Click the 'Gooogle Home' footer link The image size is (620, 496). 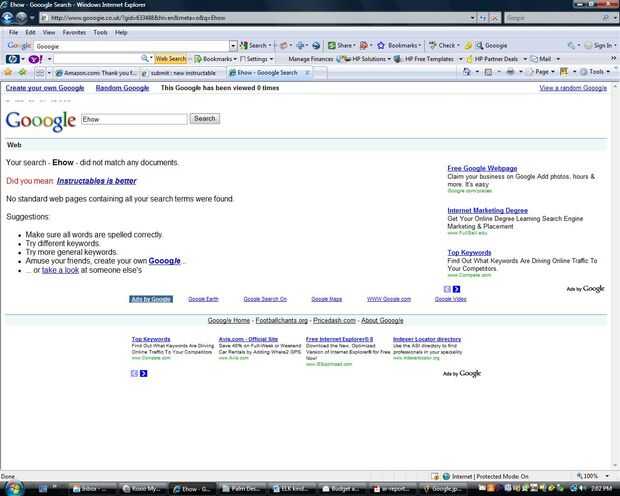click(229, 320)
